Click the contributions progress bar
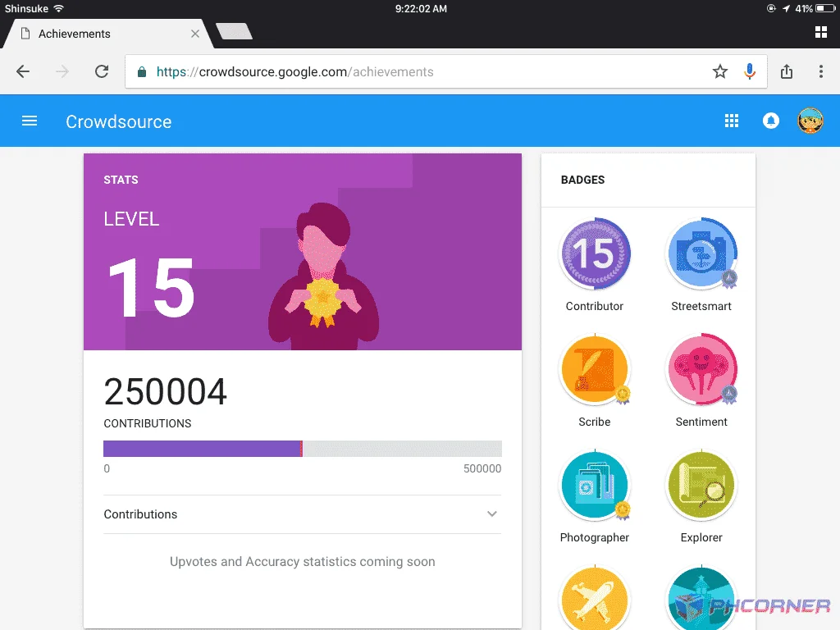Viewport: 840px width, 630px height. [302, 449]
